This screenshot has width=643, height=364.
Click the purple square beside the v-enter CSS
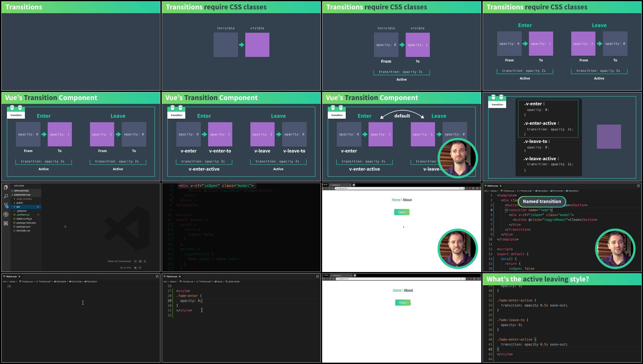(609, 137)
